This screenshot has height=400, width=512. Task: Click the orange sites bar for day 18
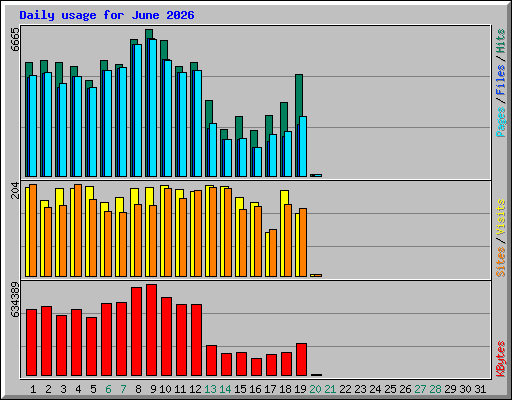point(288,240)
